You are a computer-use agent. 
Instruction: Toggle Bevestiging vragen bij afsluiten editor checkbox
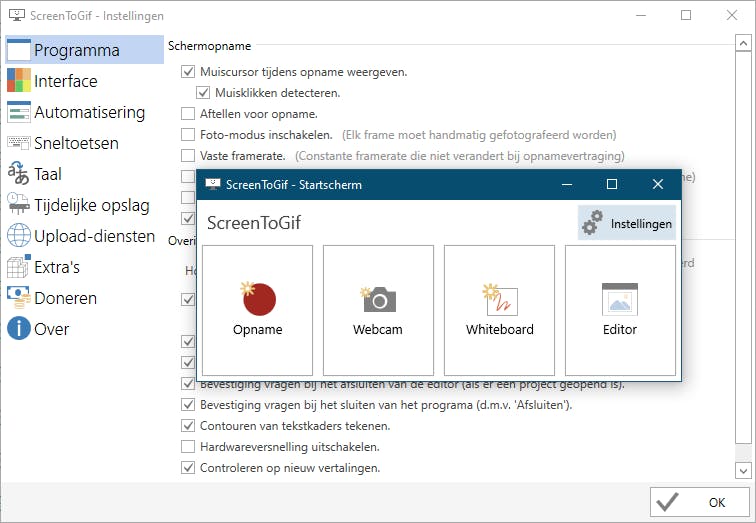188,384
